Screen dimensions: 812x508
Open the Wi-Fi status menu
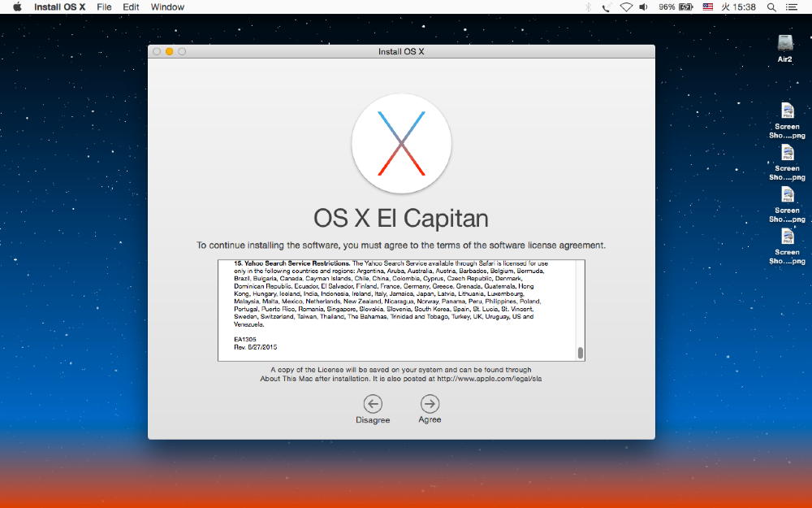[626, 7]
